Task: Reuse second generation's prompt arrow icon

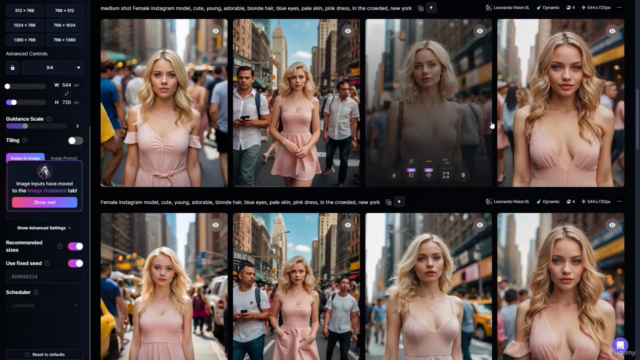Action: (399, 202)
